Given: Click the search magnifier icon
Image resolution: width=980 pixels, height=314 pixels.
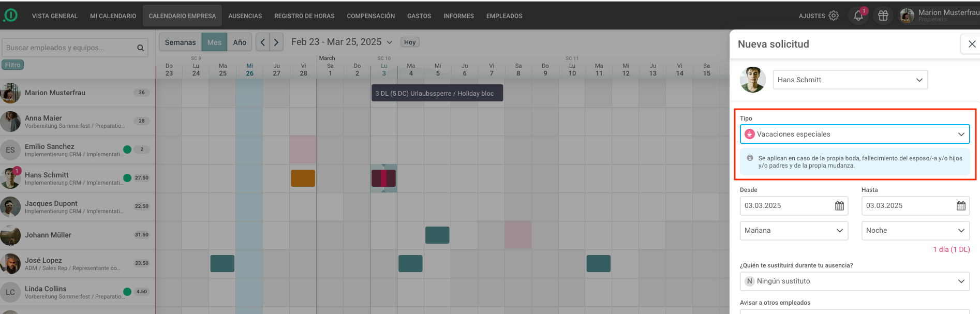Looking at the screenshot, I should point(140,48).
